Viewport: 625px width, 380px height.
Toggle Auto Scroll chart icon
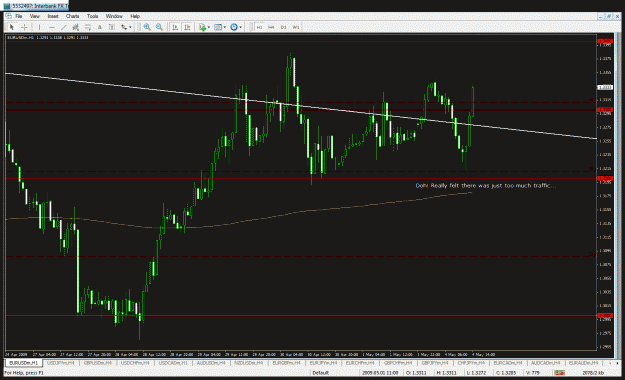click(175, 27)
